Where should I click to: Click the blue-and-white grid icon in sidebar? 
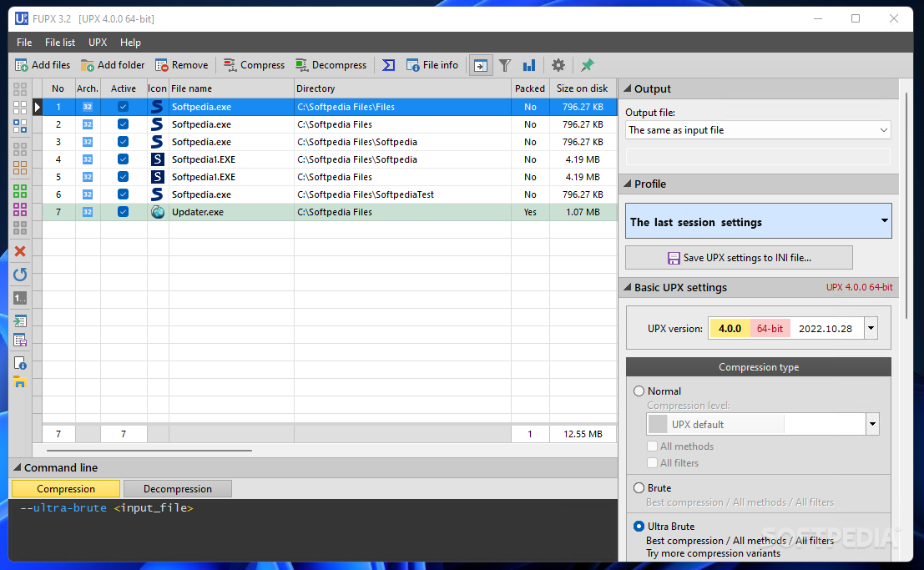pos(20,126)
